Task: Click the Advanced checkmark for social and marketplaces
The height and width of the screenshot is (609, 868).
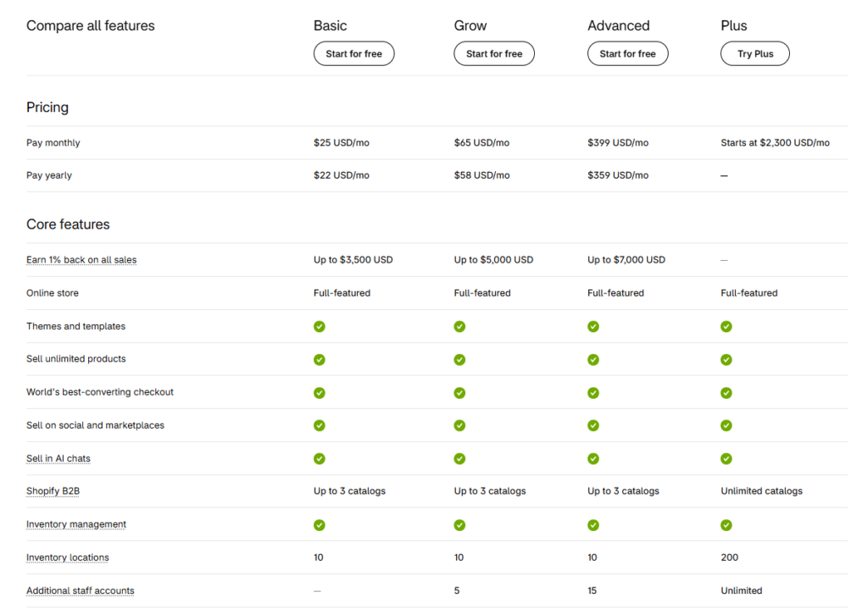Action: (x=593, y=425)
